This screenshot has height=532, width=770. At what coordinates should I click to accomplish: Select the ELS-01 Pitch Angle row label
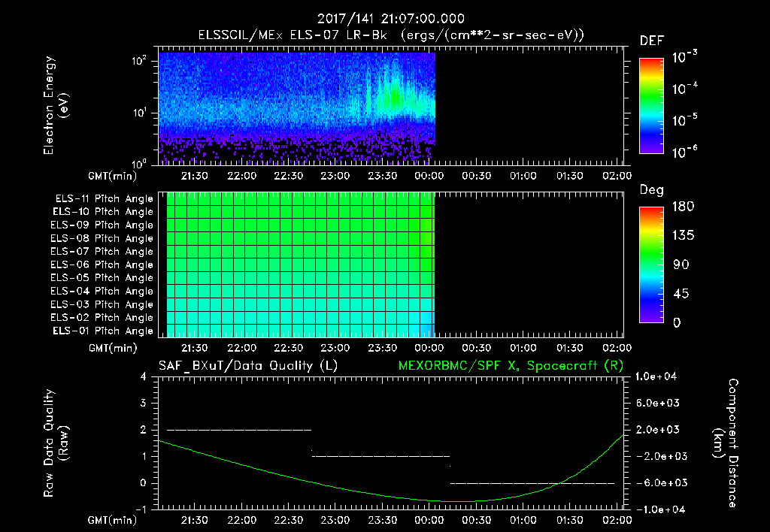103,331
